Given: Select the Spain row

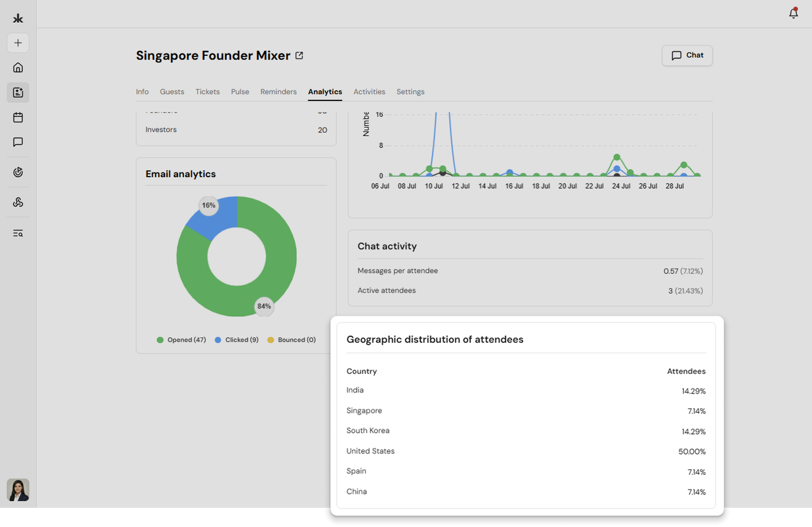Looking at the screenshot, I should [x=526, y=472].
